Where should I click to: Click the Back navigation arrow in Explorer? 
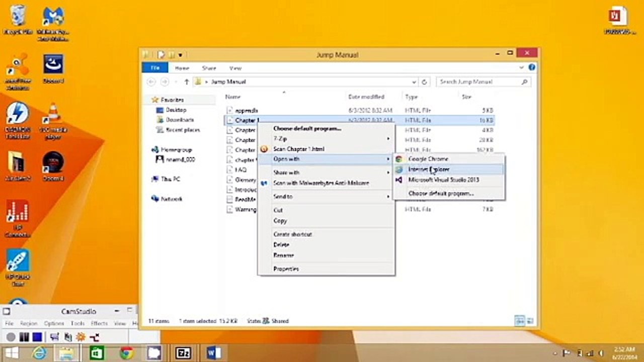(x=151, y=81)
